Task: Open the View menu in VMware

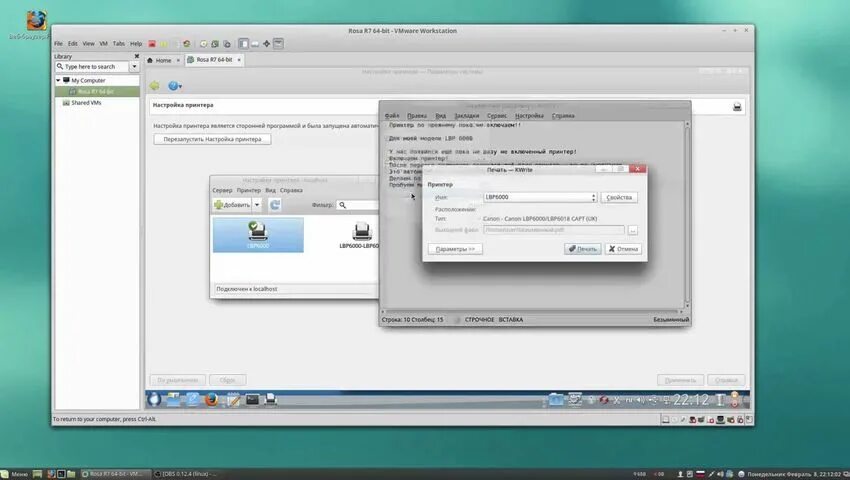Action: tap(88, 43)
